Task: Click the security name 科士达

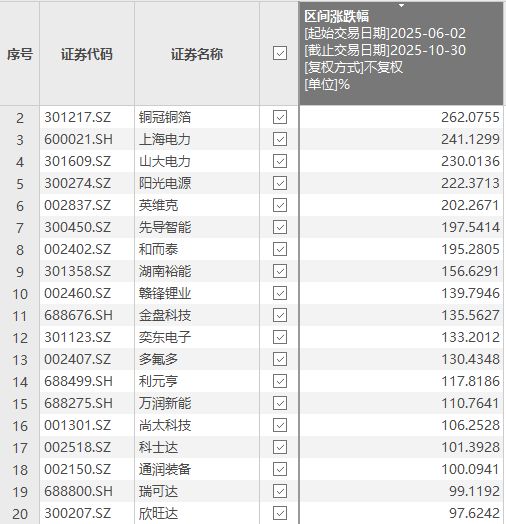Action: point(158,447)
